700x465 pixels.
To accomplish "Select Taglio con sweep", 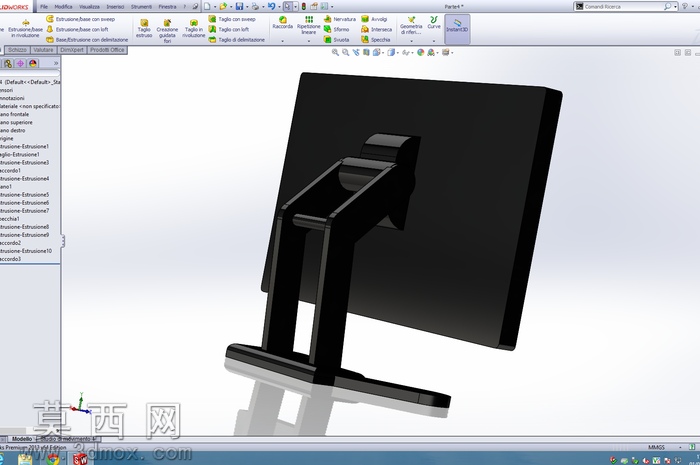I will point(232,19).
